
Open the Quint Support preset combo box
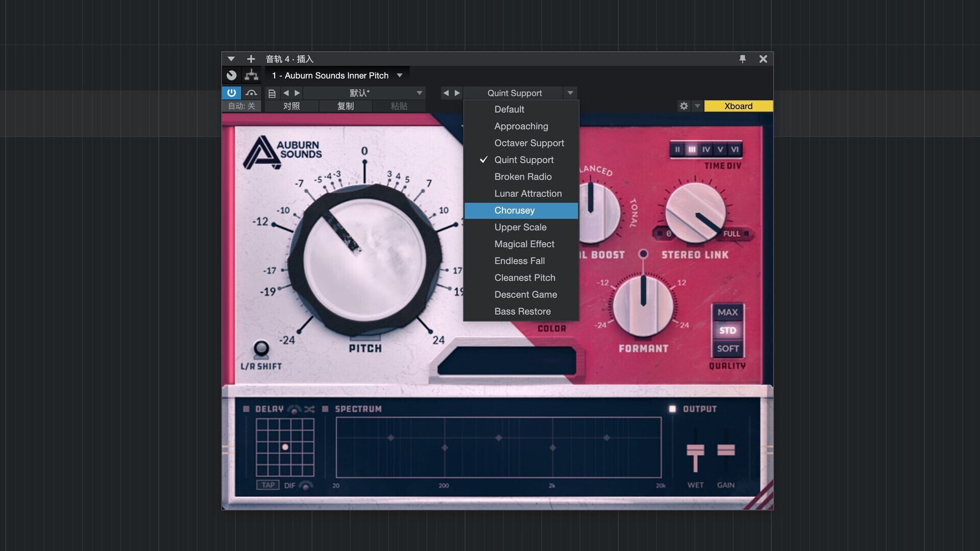[520, 93]
